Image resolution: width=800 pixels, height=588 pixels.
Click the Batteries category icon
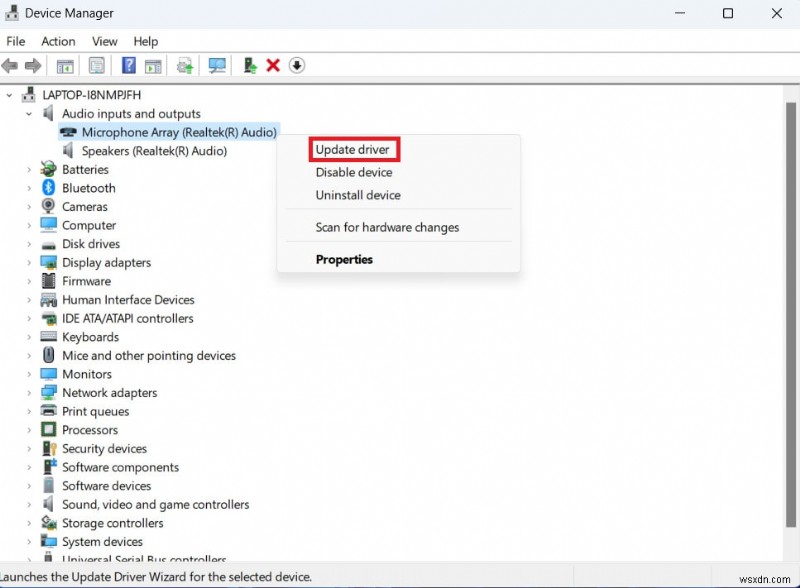(x=48, y=169)
